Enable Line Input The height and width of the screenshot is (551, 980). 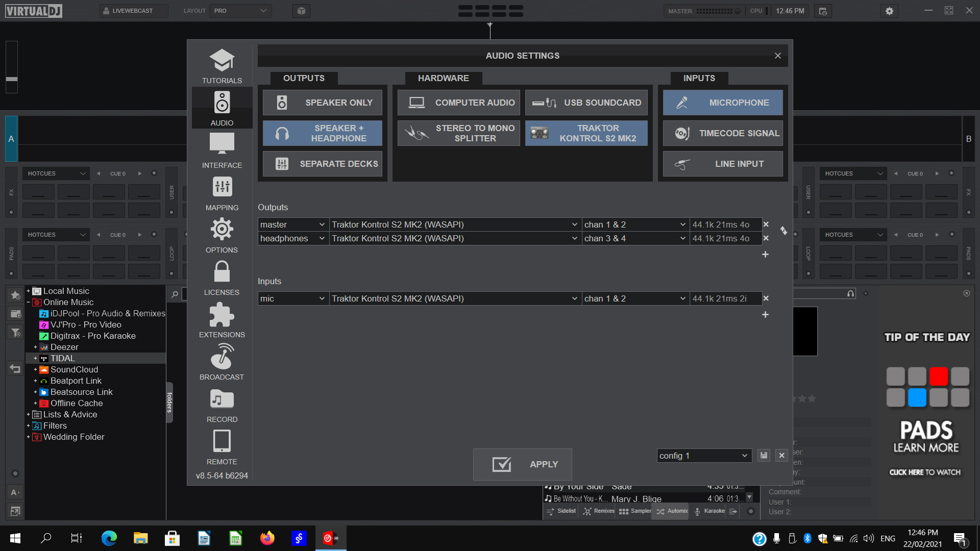723,164
